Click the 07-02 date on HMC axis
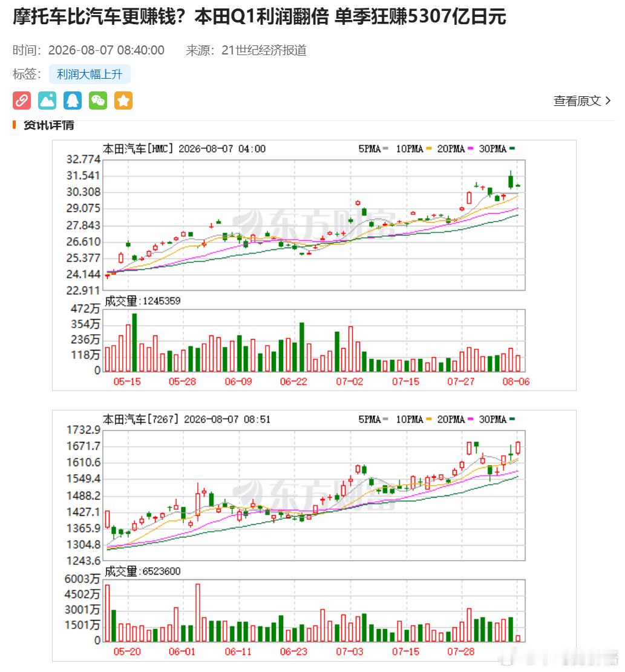This screenshot has width=625, height=672. 350,381
